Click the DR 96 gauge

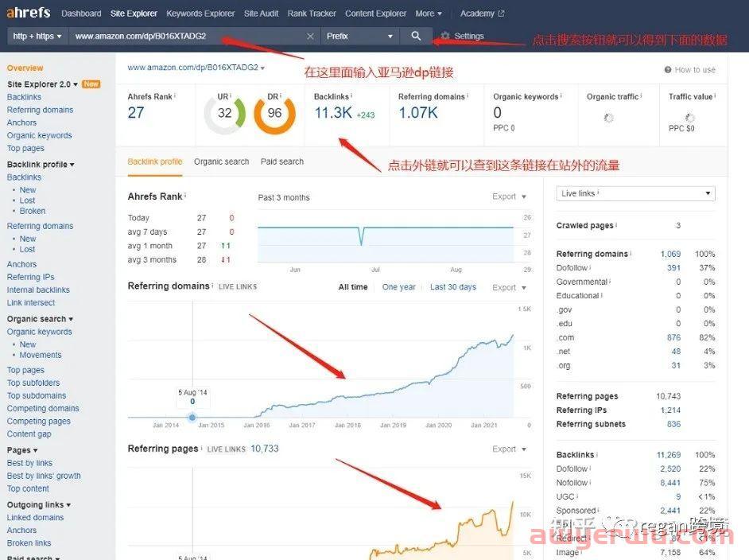pos(274,114)
